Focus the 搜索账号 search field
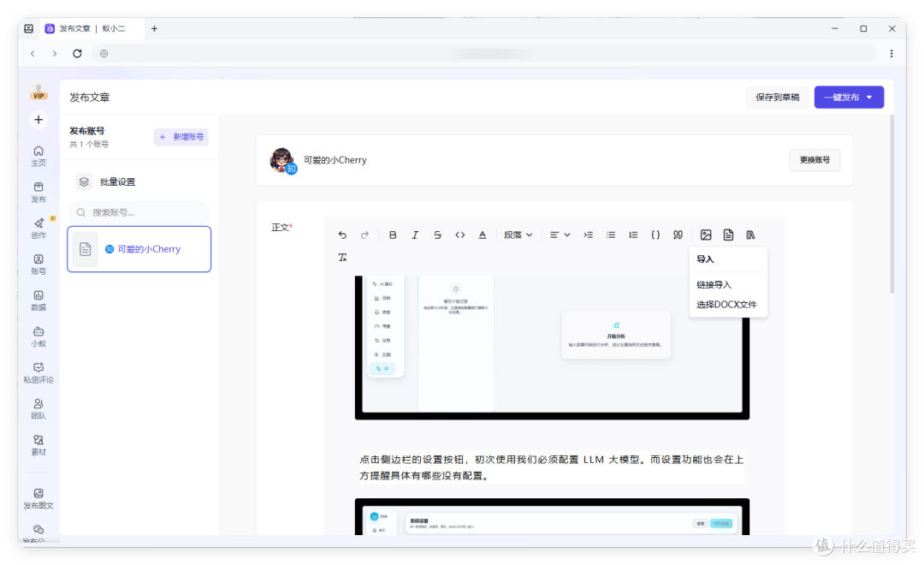 [x=139, y=212]
